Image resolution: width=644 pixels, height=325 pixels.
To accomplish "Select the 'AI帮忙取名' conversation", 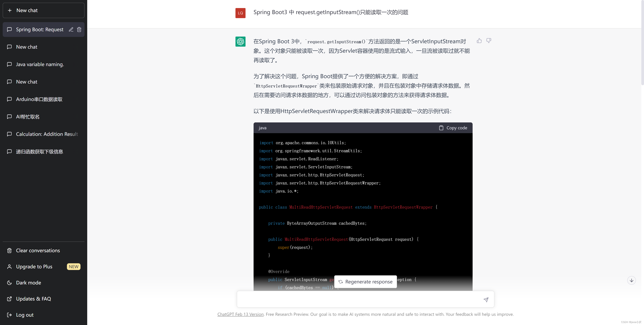I will [28, 117].
